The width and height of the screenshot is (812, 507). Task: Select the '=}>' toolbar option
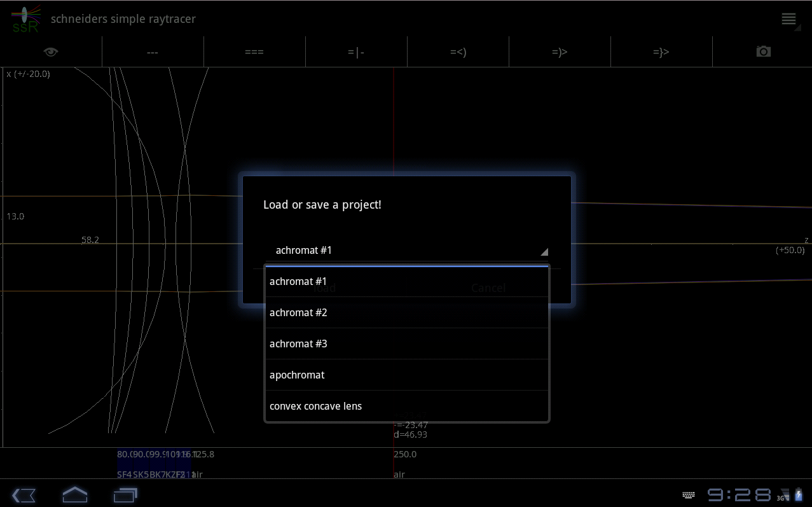(661, 52)
